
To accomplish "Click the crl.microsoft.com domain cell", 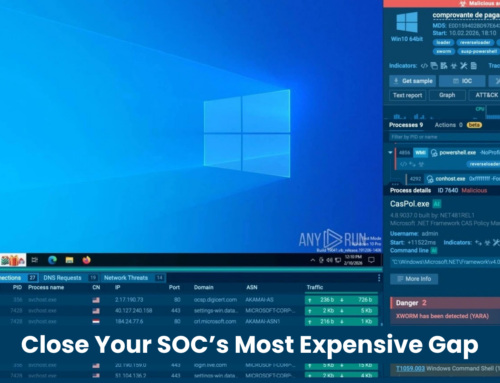I will coord(215,322).
